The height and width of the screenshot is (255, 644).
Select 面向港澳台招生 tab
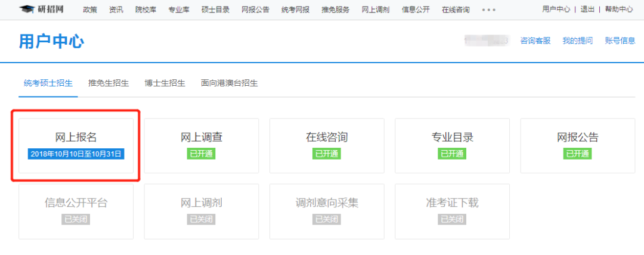tap(230, 83)
